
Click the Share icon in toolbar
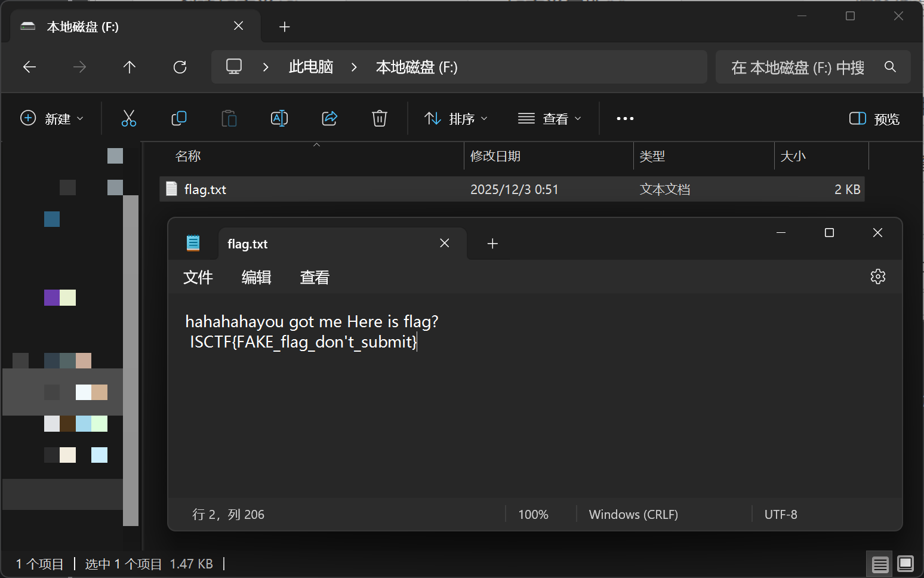[329, 119]
